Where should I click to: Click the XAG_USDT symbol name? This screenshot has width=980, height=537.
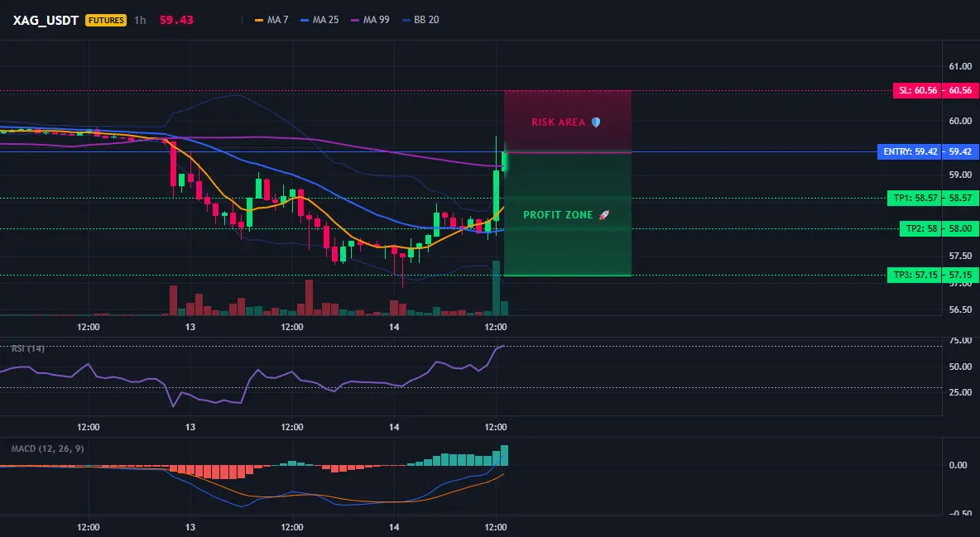tap(46, 20)
